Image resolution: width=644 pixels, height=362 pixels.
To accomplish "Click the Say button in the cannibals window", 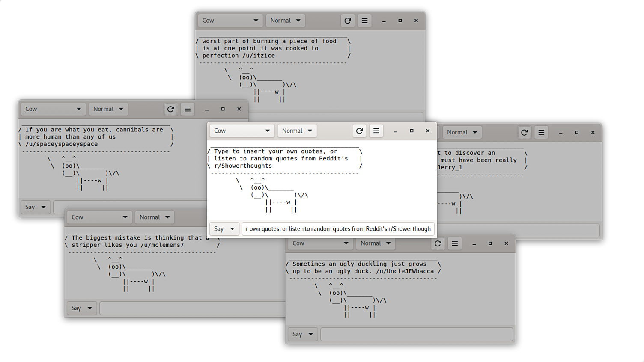I will (x=35, y=207).
